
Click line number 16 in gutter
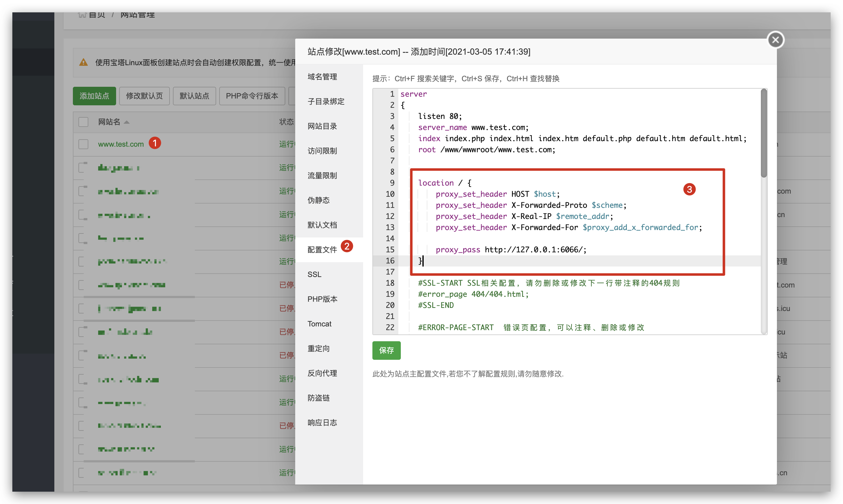pos(390,261)
